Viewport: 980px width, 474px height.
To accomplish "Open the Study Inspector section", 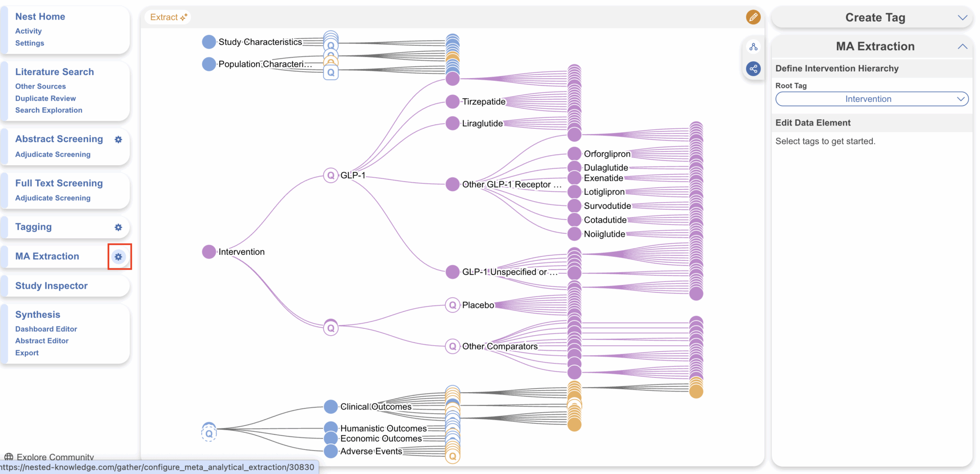I will click(52, 286).
